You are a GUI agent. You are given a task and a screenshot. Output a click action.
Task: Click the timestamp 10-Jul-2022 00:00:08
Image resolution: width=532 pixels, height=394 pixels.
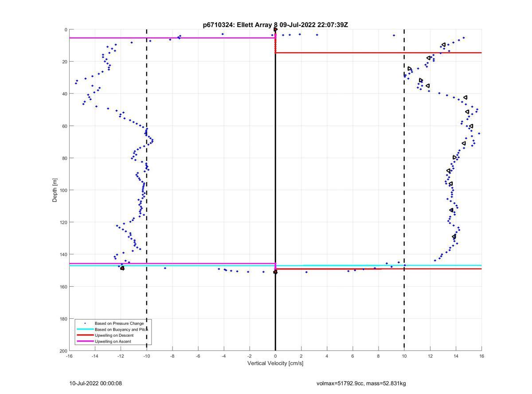coord(96,383)
